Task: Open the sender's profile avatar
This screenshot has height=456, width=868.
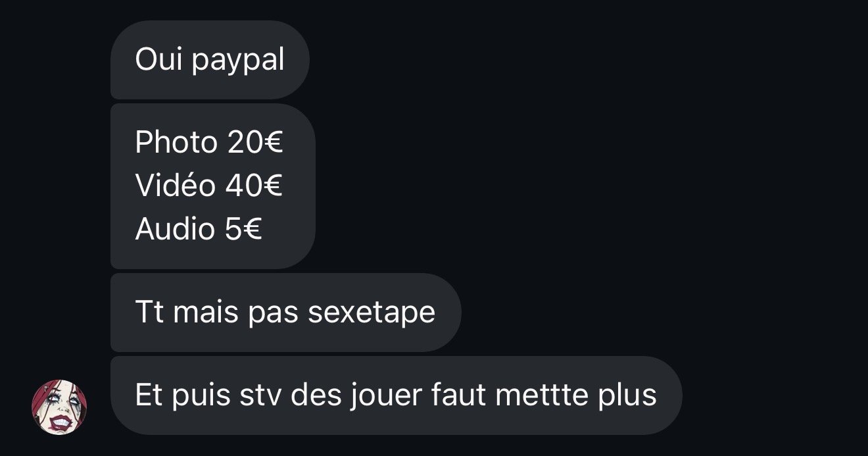Action: (59, 407)
